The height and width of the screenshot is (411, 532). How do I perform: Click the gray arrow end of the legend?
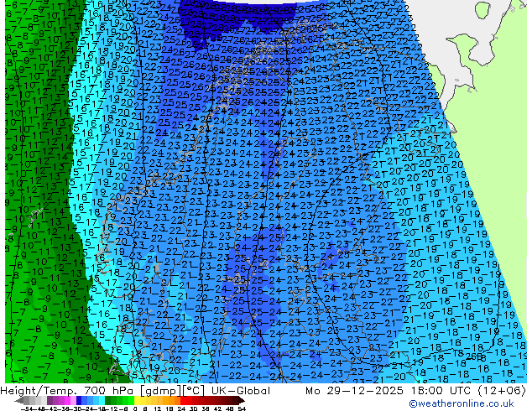19,401
